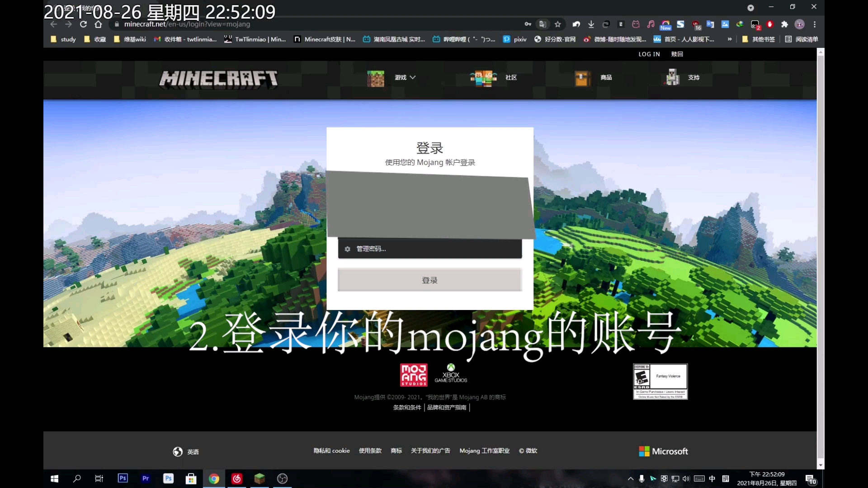868x488 pixels.
Task: Open the 隐私和 cookie footer link
Action: [x=331, y=450]
